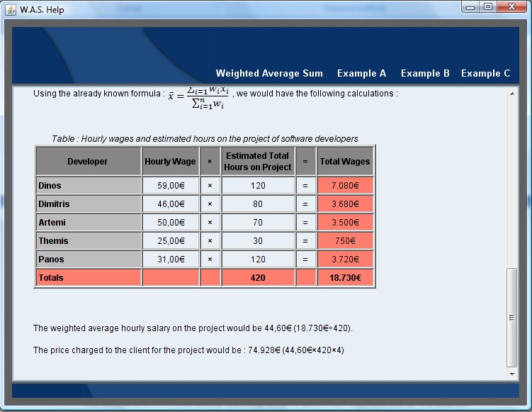Click the Developer column header
The width and height of the screenshot is (532, 412).
click(x=89, y=162)
